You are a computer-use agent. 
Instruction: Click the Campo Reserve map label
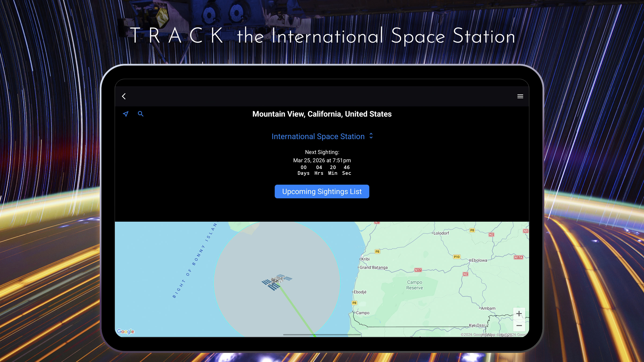point(414,285)
